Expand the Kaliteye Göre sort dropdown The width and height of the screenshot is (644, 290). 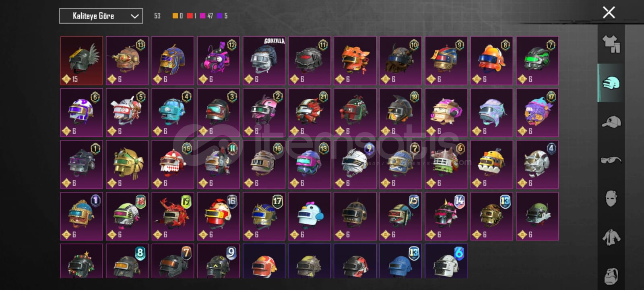pos(101,16)
